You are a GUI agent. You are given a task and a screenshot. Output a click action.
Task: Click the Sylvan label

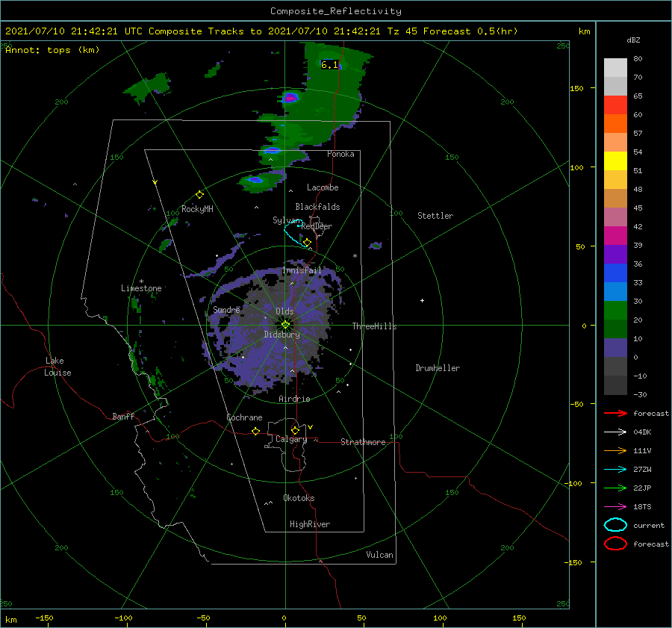point(286,220)
